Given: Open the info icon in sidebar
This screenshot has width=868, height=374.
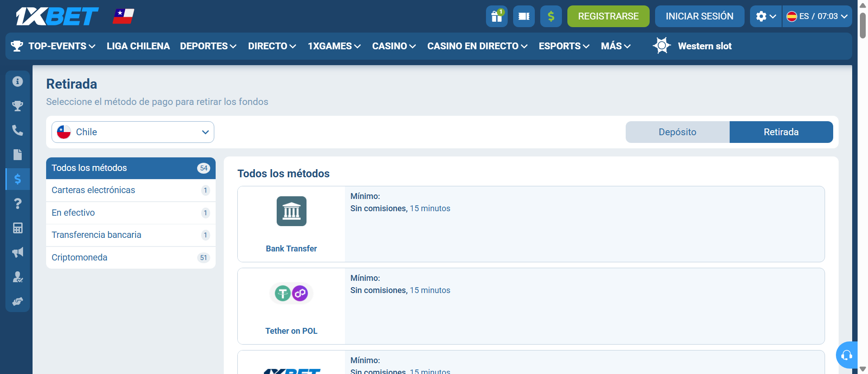Looking at the screenshot, I should point(18,81).
